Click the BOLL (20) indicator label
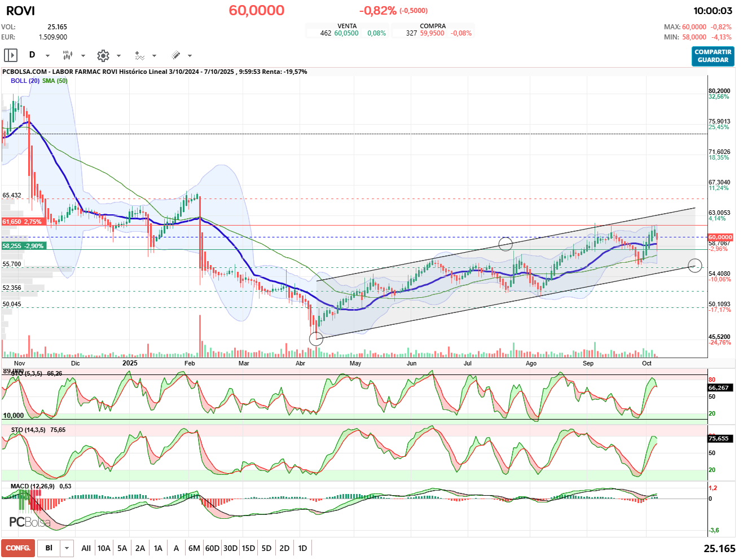This screenshot has width=743, height=560. coord(25,81)
